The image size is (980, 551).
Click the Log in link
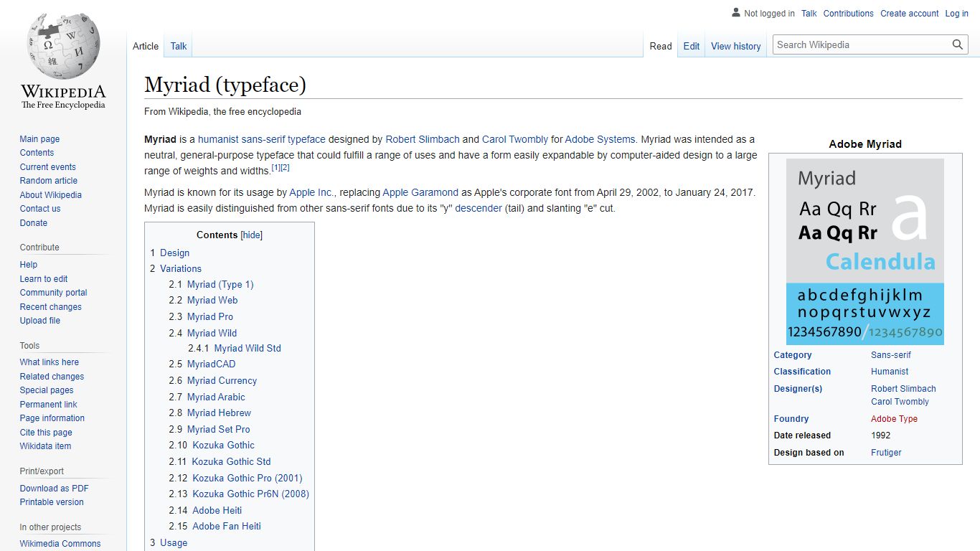[957, 14]
